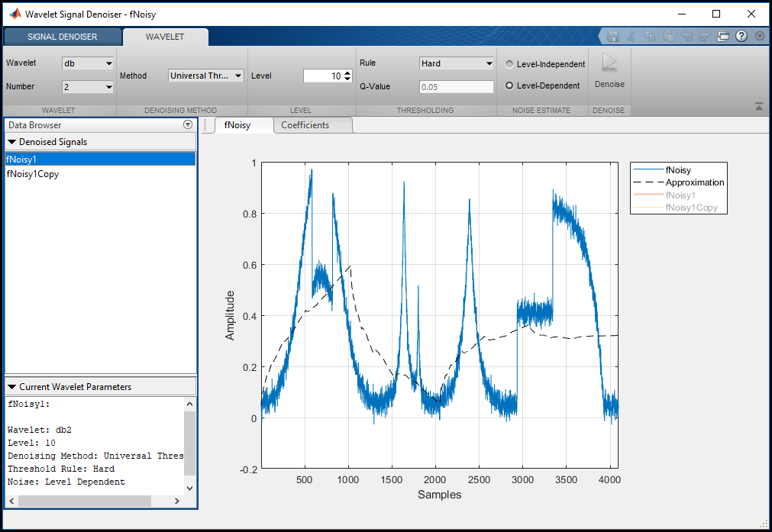Viewport: 772px width, 532px height.
Task: Open the Coefficients plot tab
Action: (305, 125)
